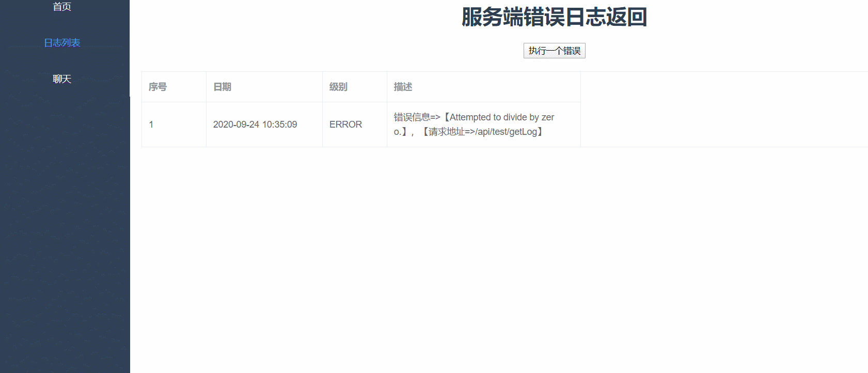Go to 聊天 in the sidebar

pyautogui.click(x=62, y=79)
